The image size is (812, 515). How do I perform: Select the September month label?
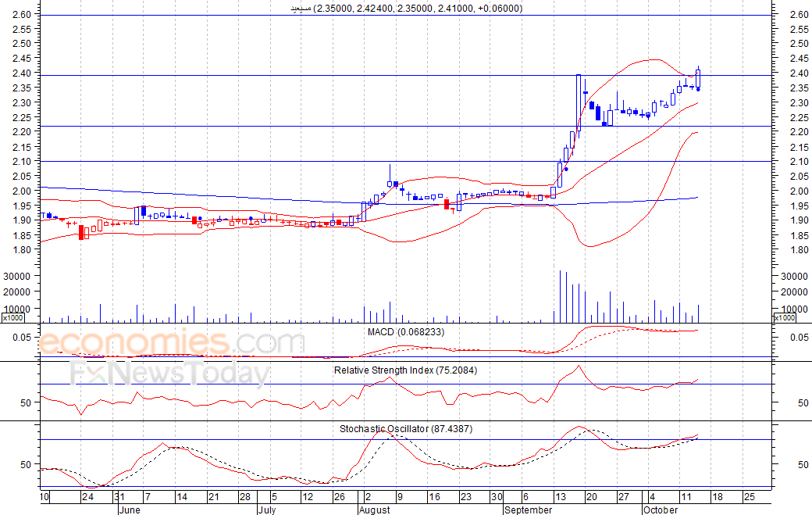pyautogui.click(x=529, y=510)
